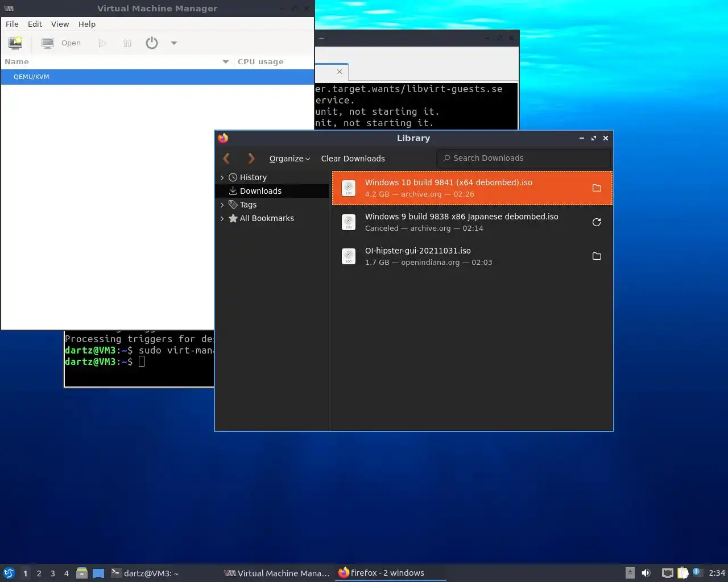Click the terminal prompt line dartz@VM3
The width and height of the screenshot is (728, 582).
click(105, 361)
